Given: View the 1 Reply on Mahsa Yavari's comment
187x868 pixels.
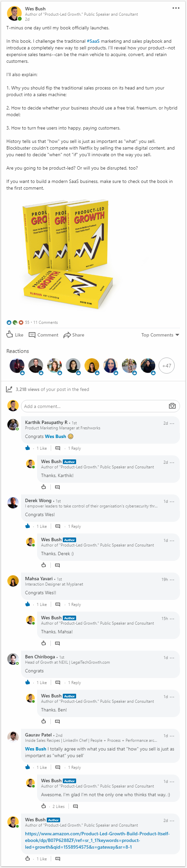Looking at the screenshot, I should (74, 604).
